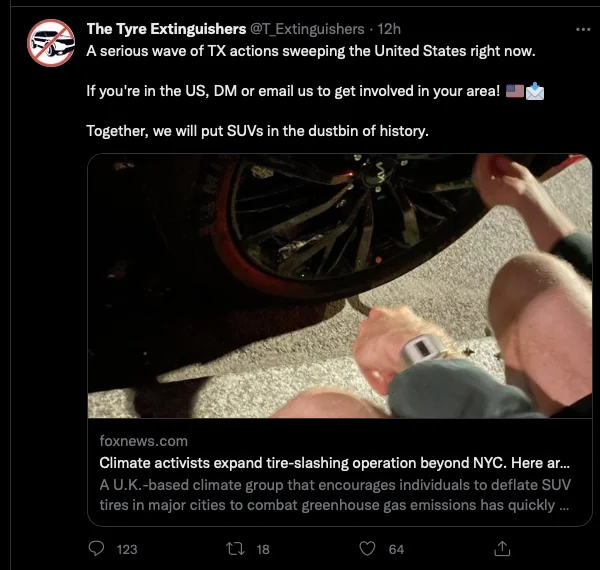
Task: Click the reply speech bubble icon
Action: click(96, 549)
